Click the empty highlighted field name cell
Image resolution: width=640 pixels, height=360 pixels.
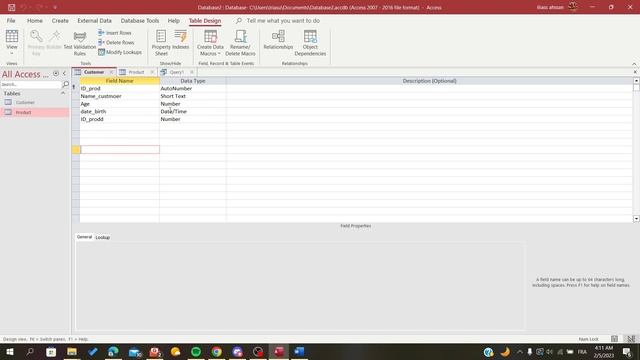pyautogui.click(x=120, y=149)
